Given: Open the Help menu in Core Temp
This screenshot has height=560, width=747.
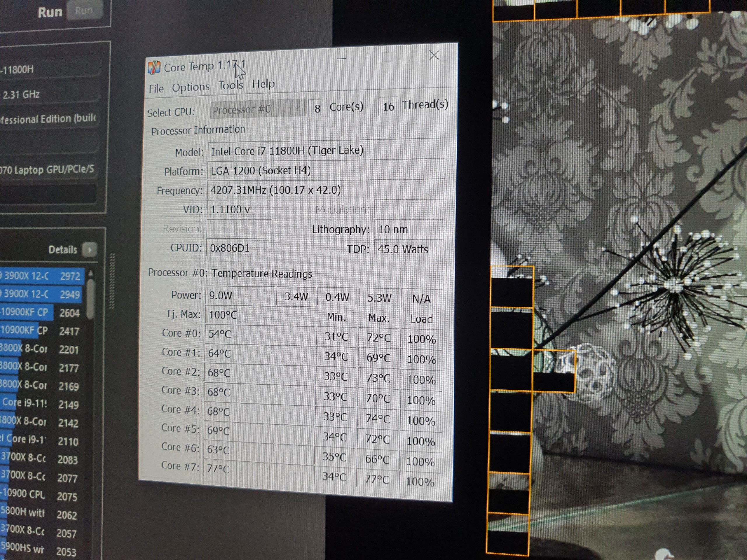Looking at the screenshot, I should [x=263, y=84].
